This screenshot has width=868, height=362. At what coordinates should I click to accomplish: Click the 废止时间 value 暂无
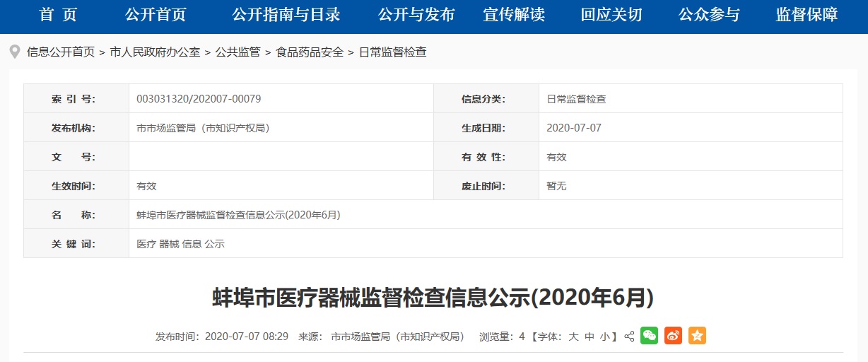556,186
